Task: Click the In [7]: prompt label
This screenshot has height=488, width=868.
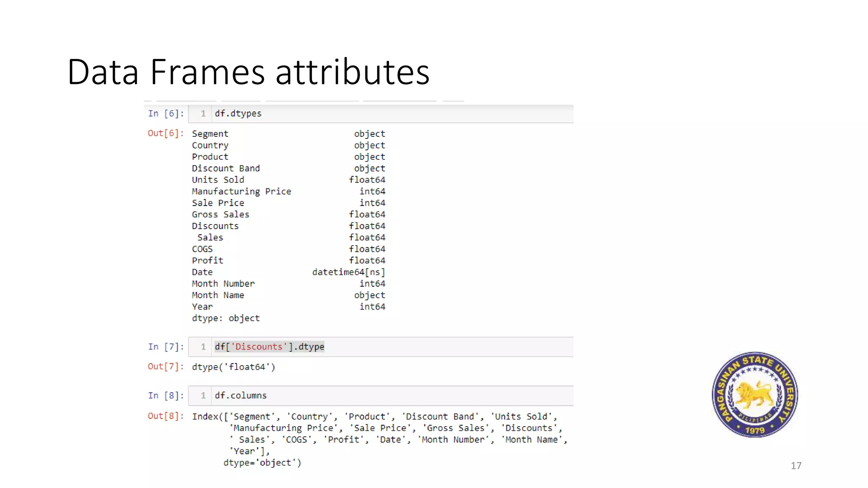Action: coord(166,347)
